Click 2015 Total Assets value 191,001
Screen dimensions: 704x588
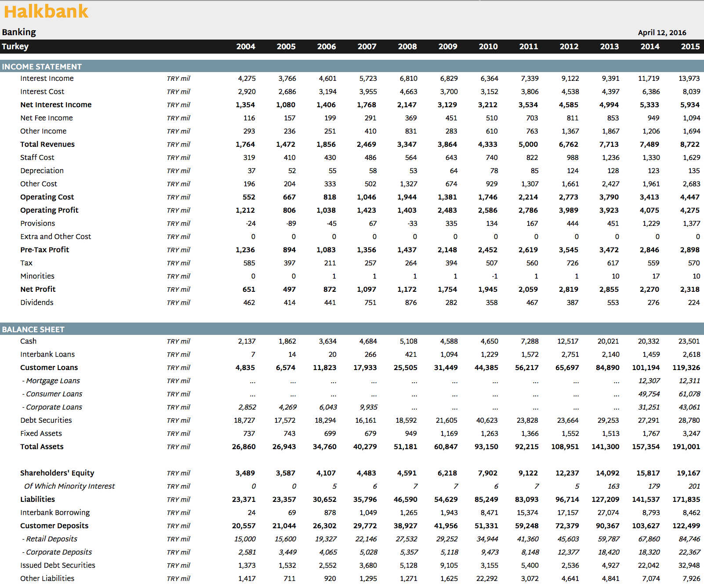click(x=686, y=447)
